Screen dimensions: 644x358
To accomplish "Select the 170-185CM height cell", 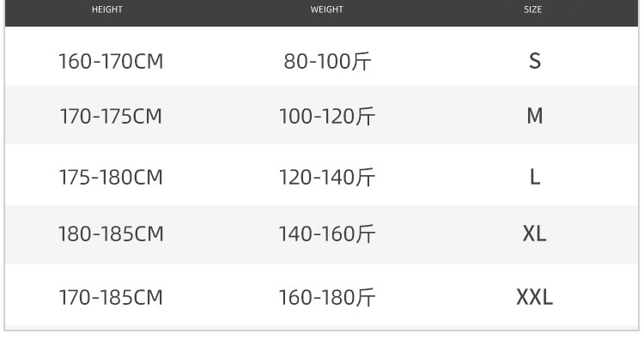I will coord(110,298).
